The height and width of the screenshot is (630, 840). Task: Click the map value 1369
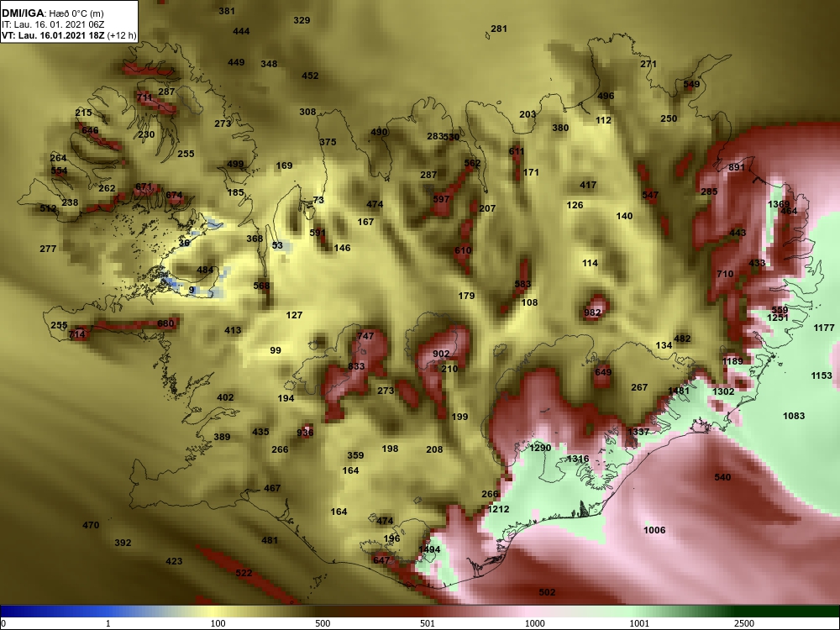click(779, 204)
